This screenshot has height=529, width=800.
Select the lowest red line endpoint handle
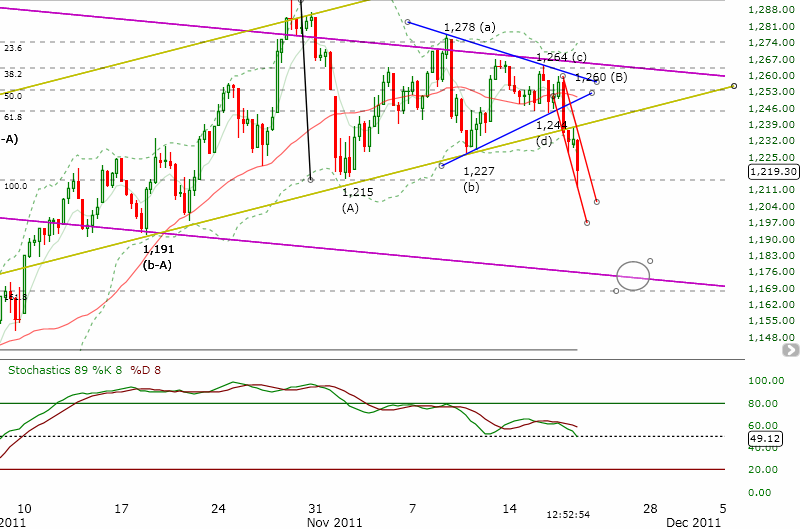coord(586,223)
